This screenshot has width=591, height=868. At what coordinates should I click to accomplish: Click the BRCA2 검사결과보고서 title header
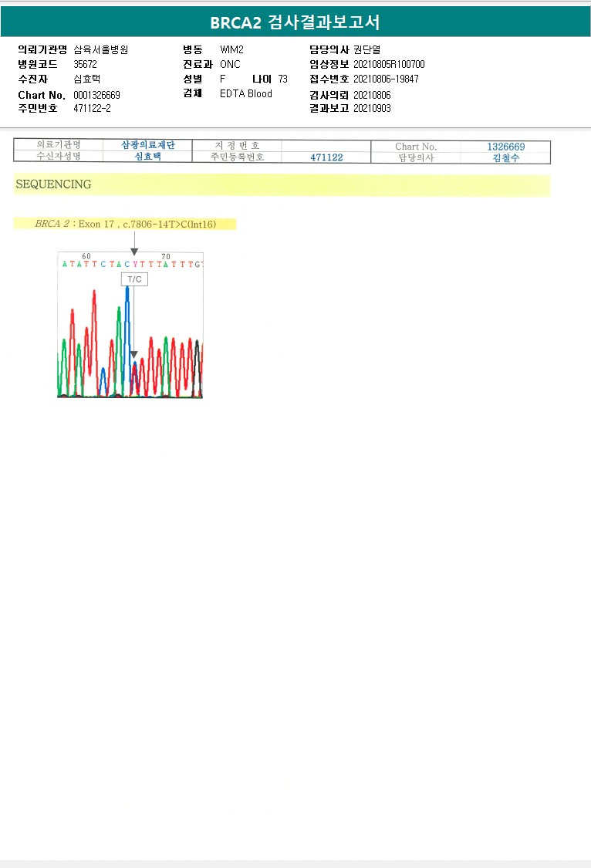click(295, 22)
